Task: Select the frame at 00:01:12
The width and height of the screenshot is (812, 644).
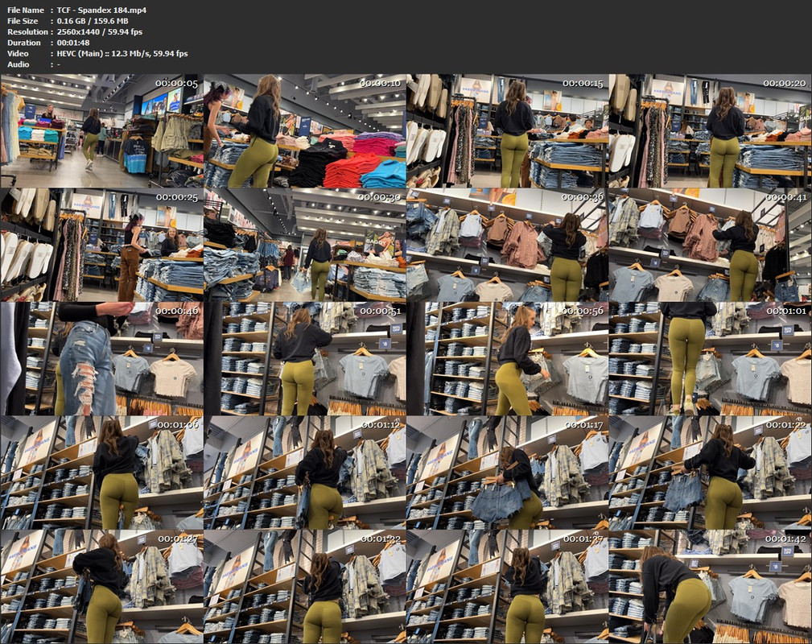Action: tap(305, 473)
